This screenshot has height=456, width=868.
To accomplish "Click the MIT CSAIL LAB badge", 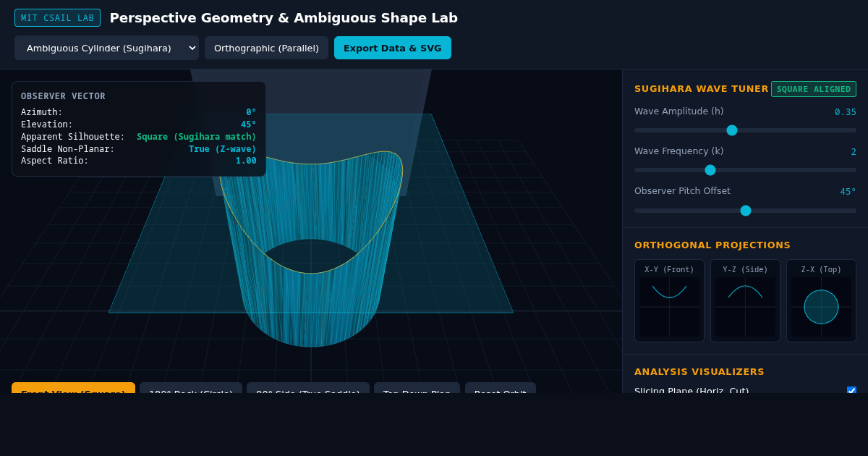I will tap(58, 18).
